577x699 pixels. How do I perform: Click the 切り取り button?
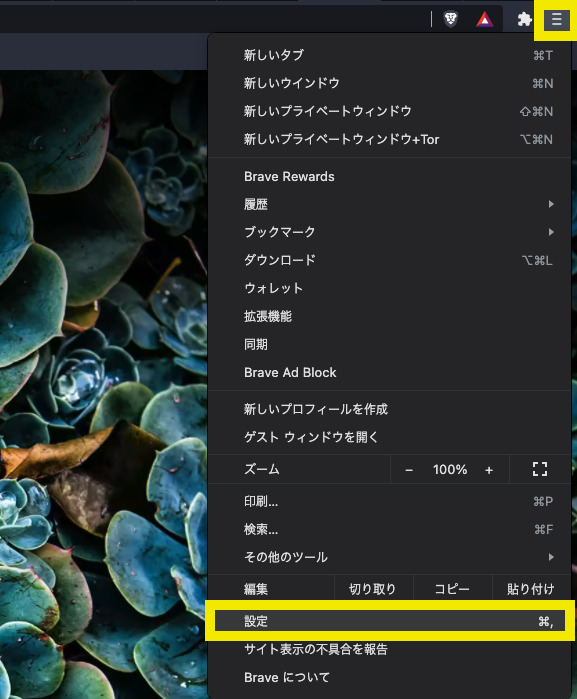[373, 589]
